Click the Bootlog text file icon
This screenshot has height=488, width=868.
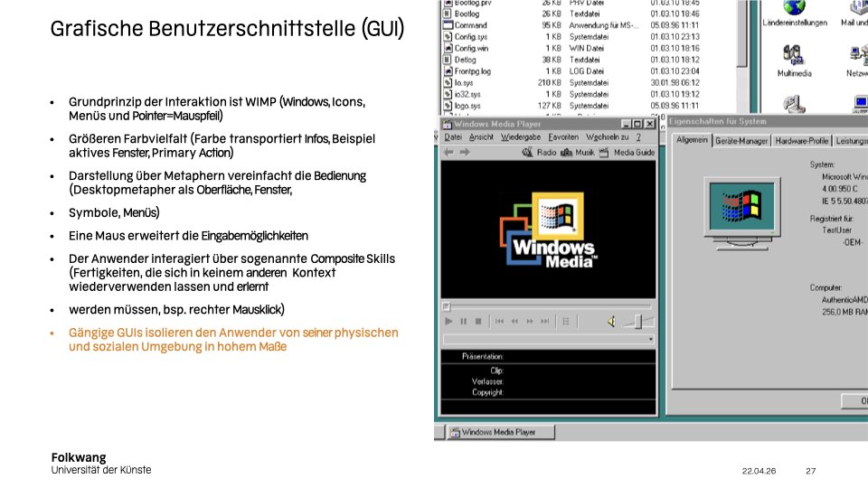pos(448,14)
